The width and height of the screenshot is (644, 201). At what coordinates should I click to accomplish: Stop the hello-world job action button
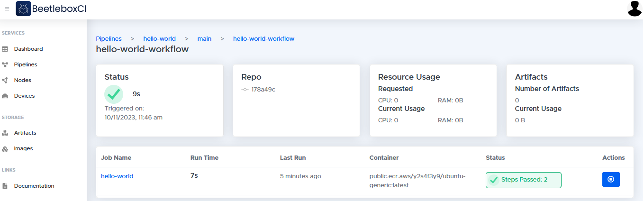coord(611,179)
